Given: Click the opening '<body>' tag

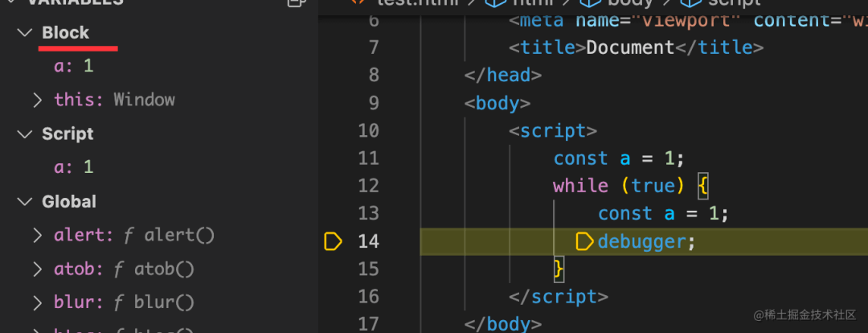Looking at the screenshot, I should [497, 103].
